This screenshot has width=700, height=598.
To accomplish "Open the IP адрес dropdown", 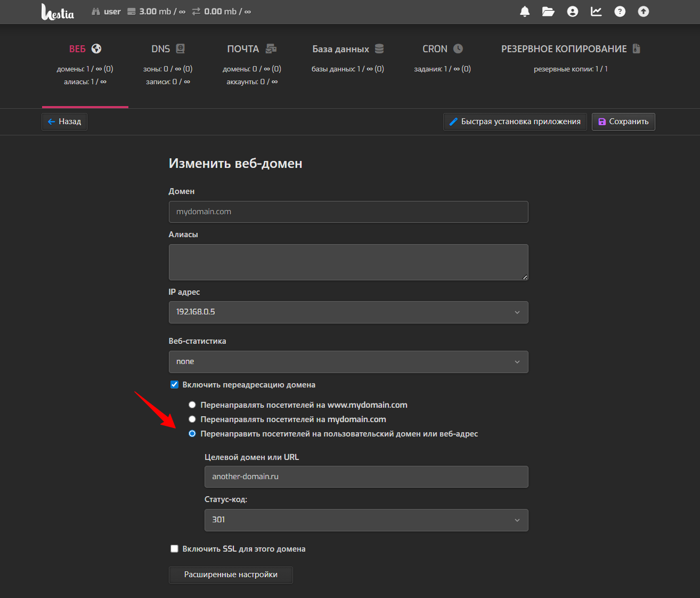I will (348, 312).
